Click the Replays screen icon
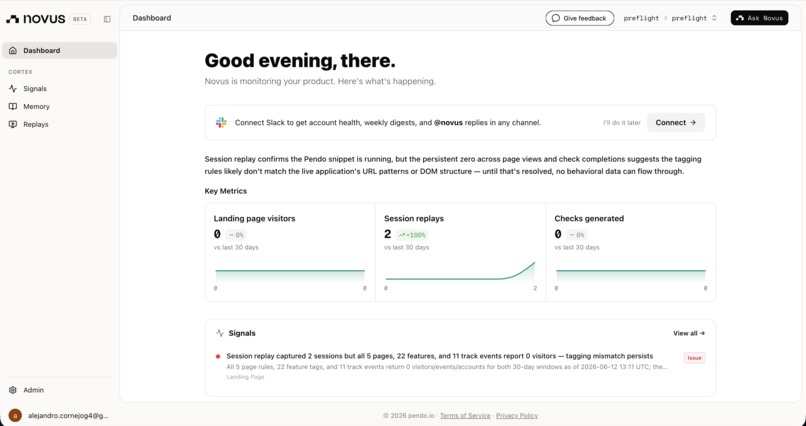Image resolution: width=806 pixels, height=426 pixels. coord(13,124)
